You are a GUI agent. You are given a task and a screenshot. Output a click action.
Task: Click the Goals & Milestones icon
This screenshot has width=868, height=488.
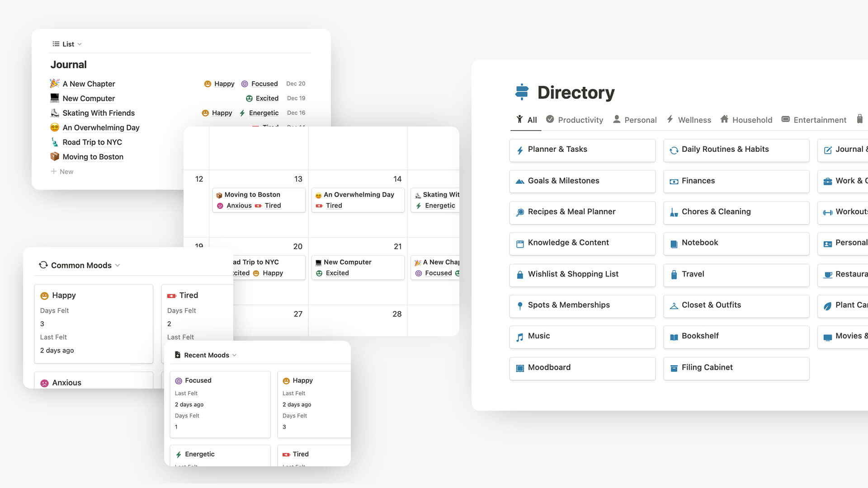519,181
